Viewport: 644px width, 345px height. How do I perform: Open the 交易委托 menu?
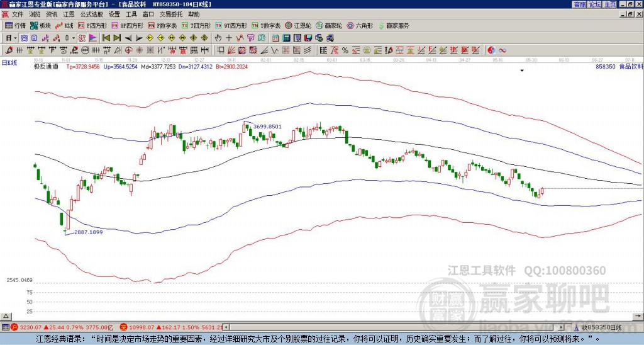(171, 14)
